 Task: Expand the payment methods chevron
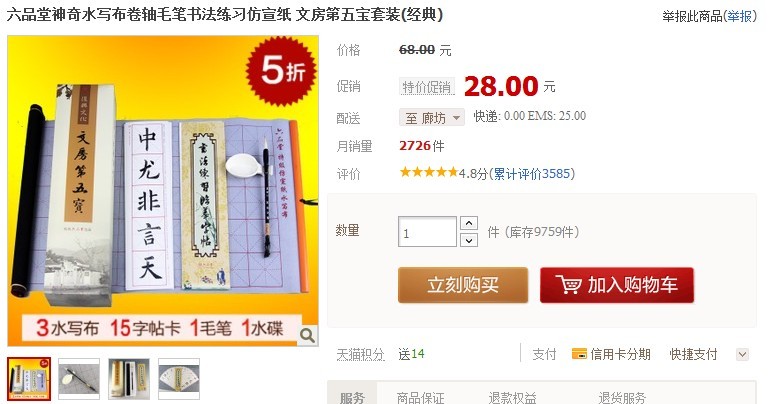pyautogui.click(x=742, y=354)
